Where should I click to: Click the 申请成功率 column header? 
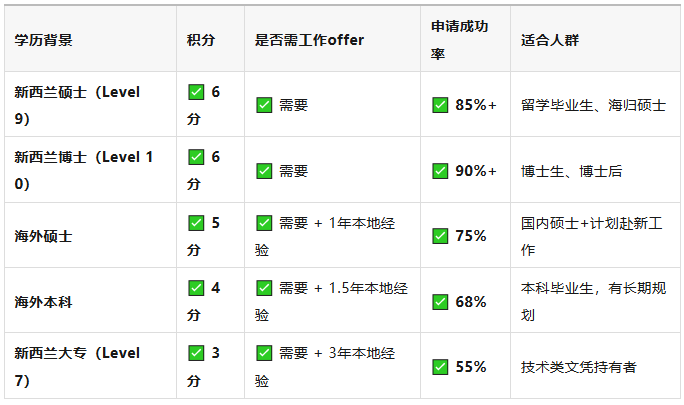click(x=459, y=40)
